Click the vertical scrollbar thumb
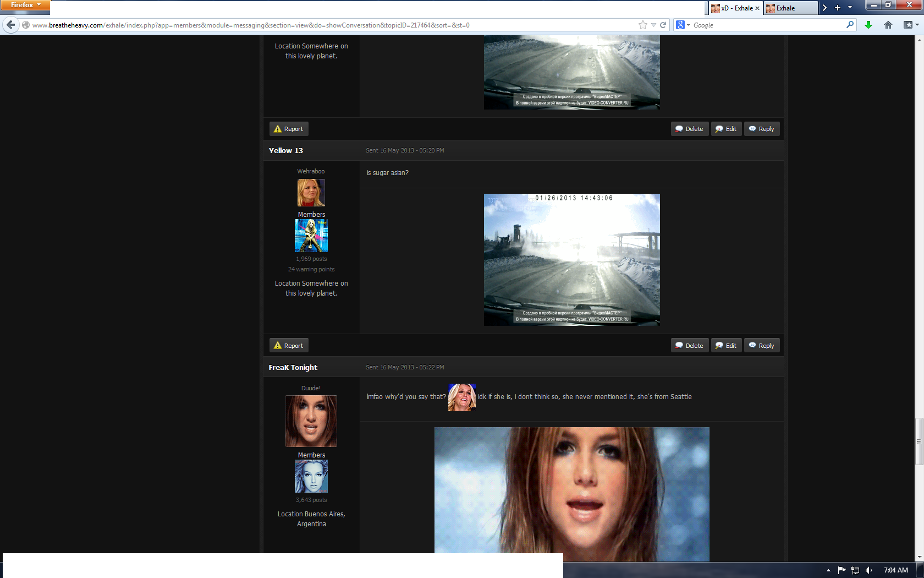Screen dimensions: 924x578 point(919,441)
